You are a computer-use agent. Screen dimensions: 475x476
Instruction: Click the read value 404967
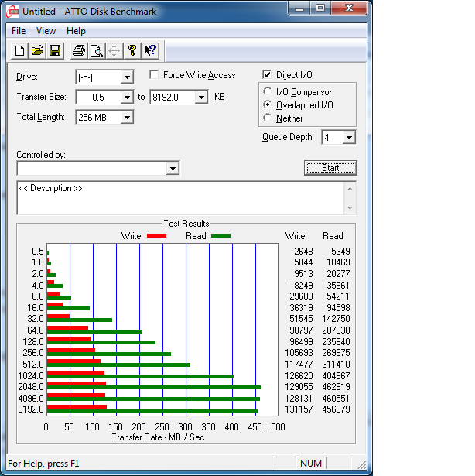pyautogui.click(x=336, y=376)
